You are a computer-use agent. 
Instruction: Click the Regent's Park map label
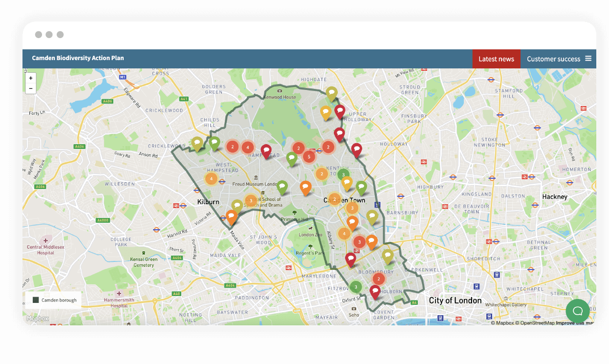(x=311, y=253)
